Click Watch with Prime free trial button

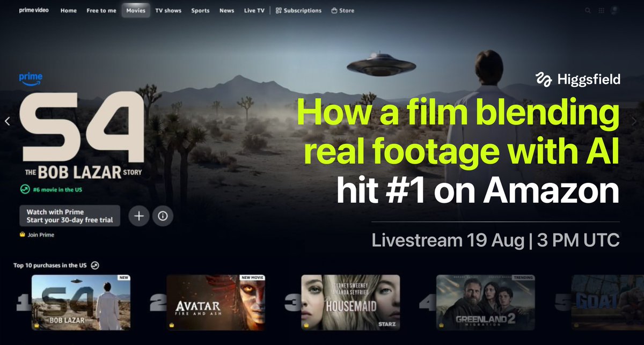[70, 216]
